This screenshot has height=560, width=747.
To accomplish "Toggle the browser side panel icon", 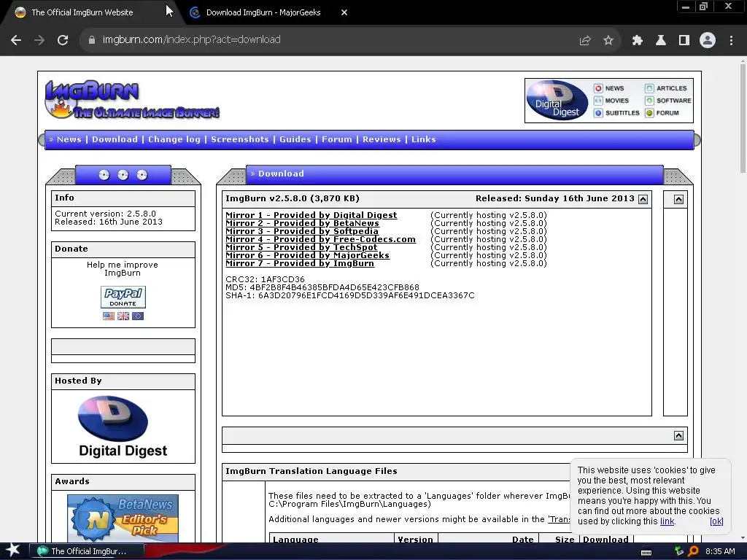I will click(x=684, y=41).
